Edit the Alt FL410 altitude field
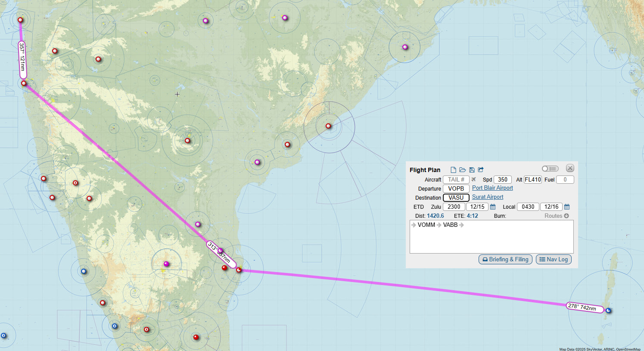This screenshot has height=351, width=644. click(x=532, y=180)
